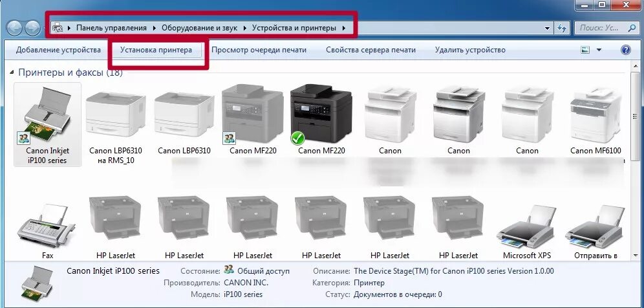Viewport: 644px width, 308px height.
Task: Open Help via the question mark
Action: [x=625, y=50]
